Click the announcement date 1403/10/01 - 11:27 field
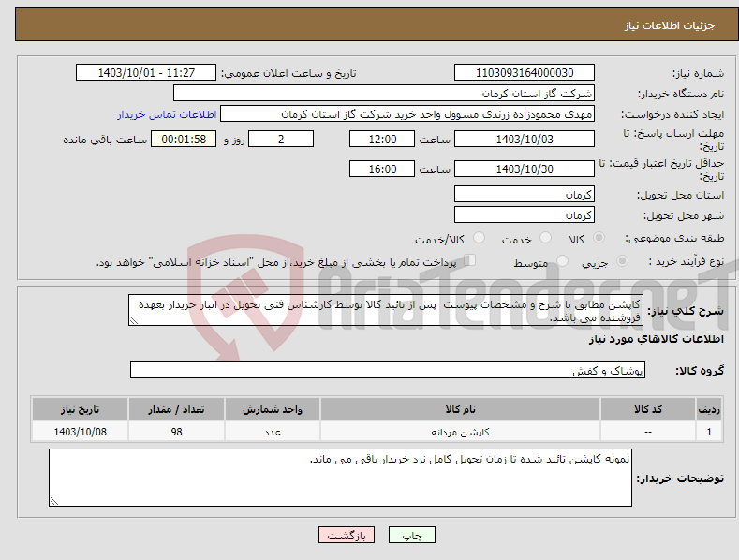This screenshot has height=560, width=739. [x=146, y=73]
